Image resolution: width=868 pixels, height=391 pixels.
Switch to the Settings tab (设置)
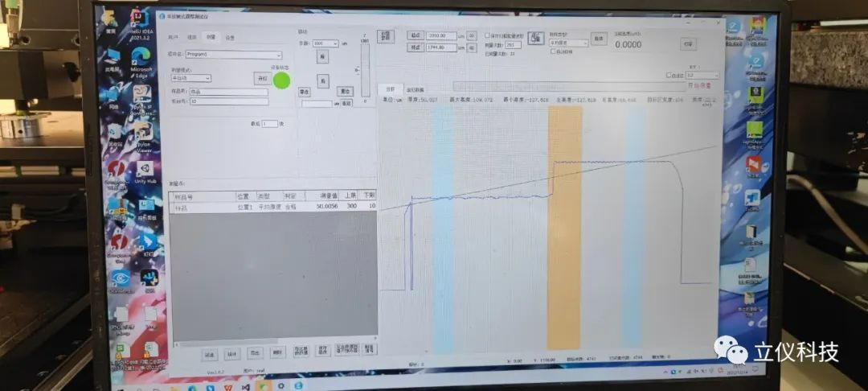coord(230,37)
